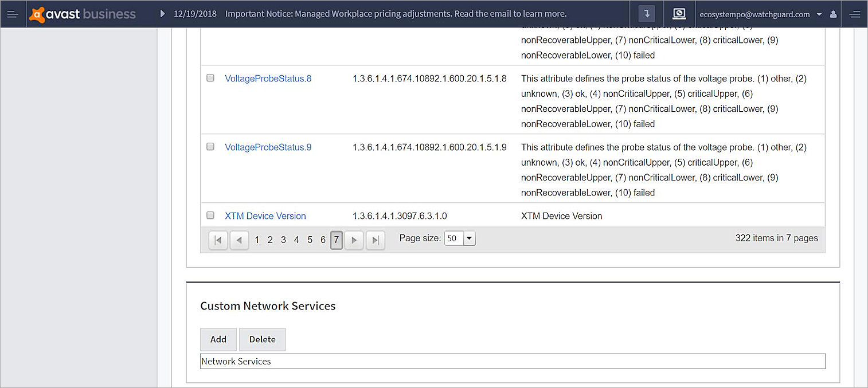Screen dimensions: 868x388
Task: Expand the notice banner arrow next to the date
Action: click(x=162, y=14)
